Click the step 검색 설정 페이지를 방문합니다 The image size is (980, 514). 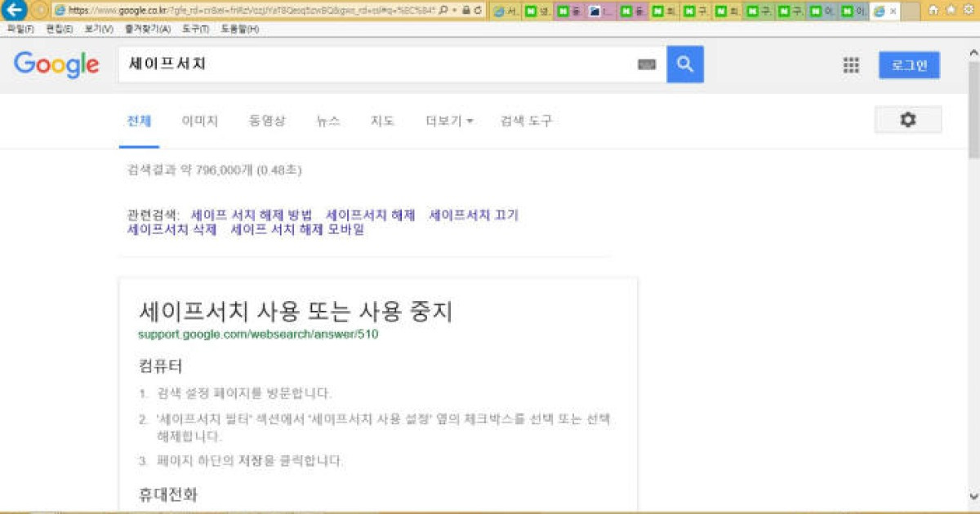(244, 393)
